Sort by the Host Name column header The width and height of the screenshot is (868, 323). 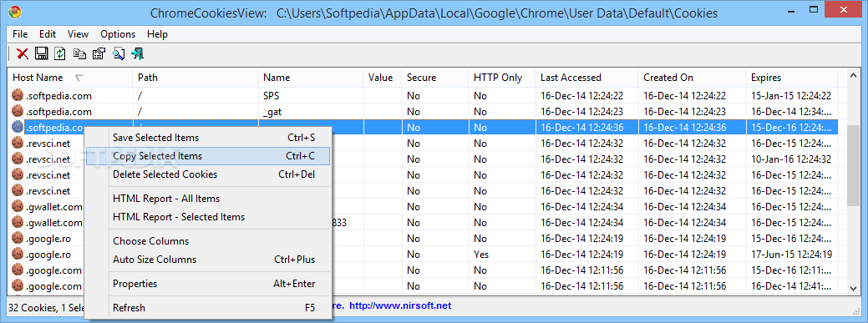(70, 78)
